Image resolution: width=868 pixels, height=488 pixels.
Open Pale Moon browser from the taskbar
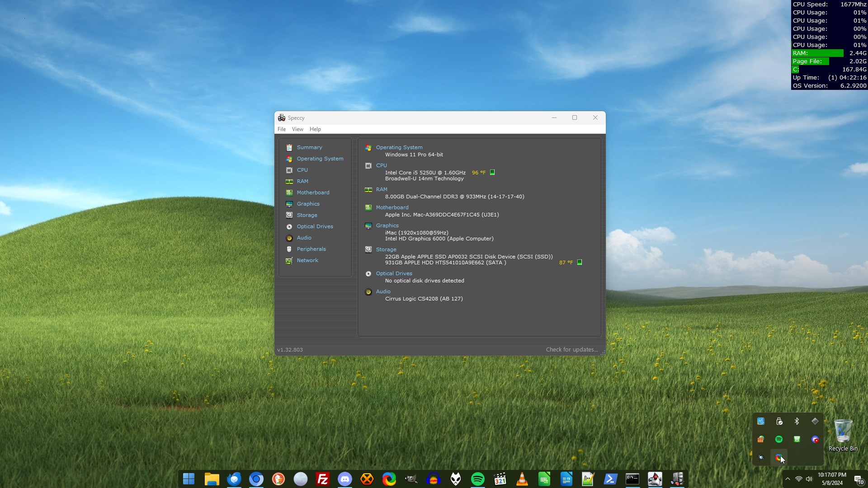(x=301, y=479)
